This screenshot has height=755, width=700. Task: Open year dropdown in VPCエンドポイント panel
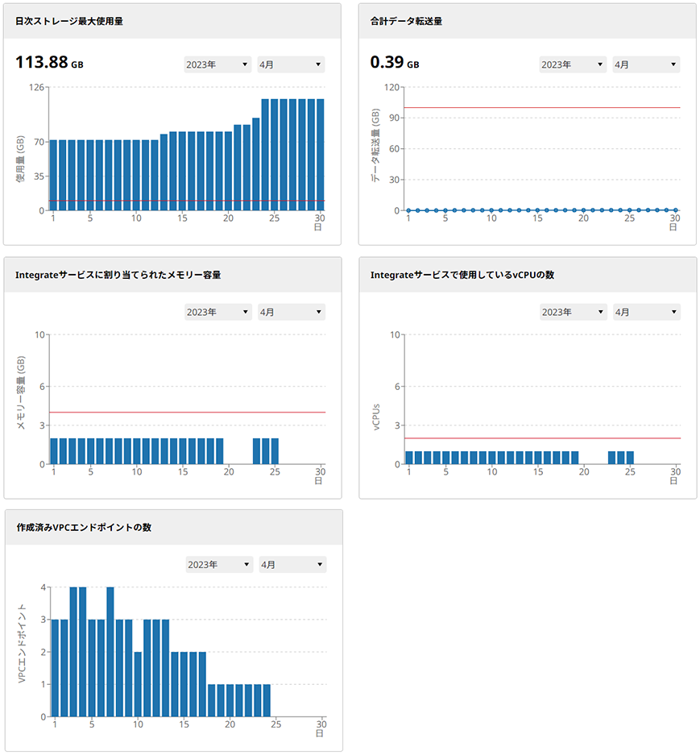219,565
